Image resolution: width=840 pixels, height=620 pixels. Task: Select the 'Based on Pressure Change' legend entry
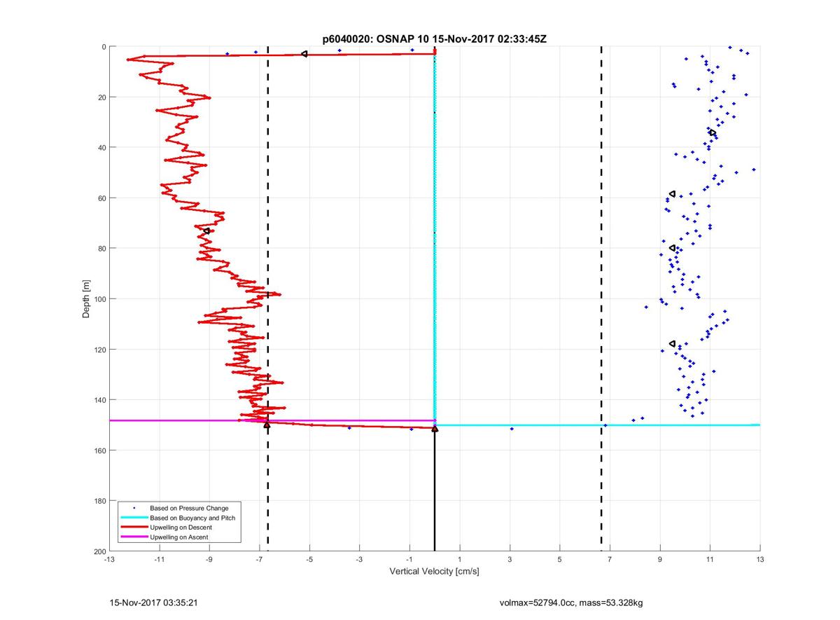(x=189, y=508)
